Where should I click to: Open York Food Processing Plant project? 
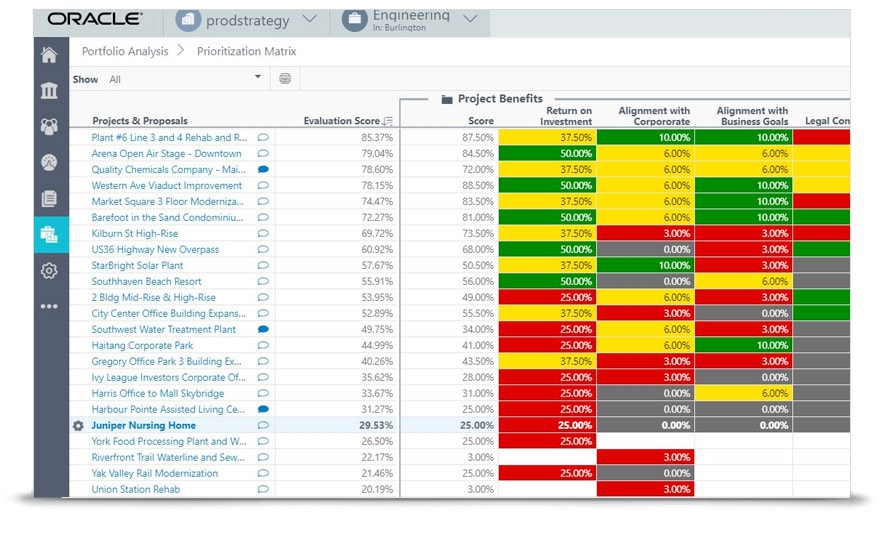(169, 442)
